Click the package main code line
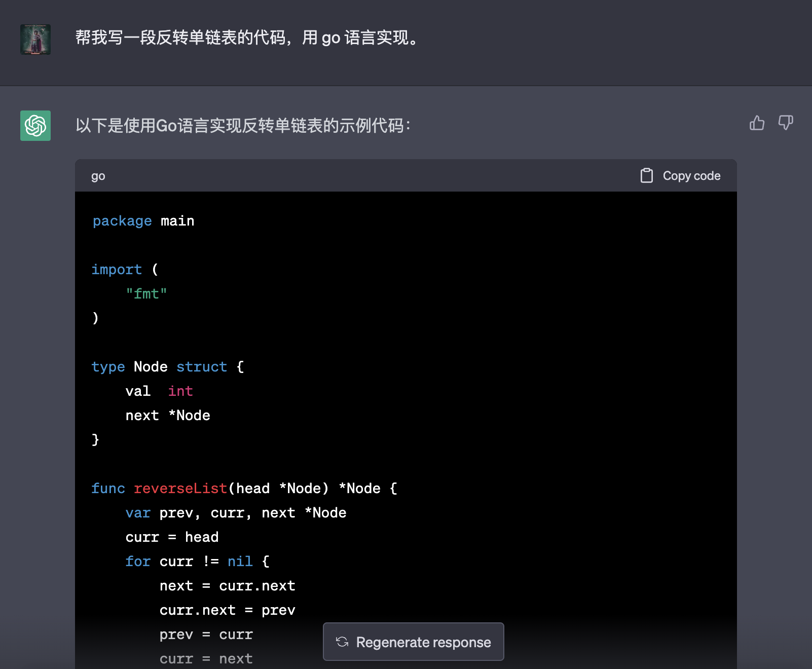The image size is (812, 669). point(143,221)
